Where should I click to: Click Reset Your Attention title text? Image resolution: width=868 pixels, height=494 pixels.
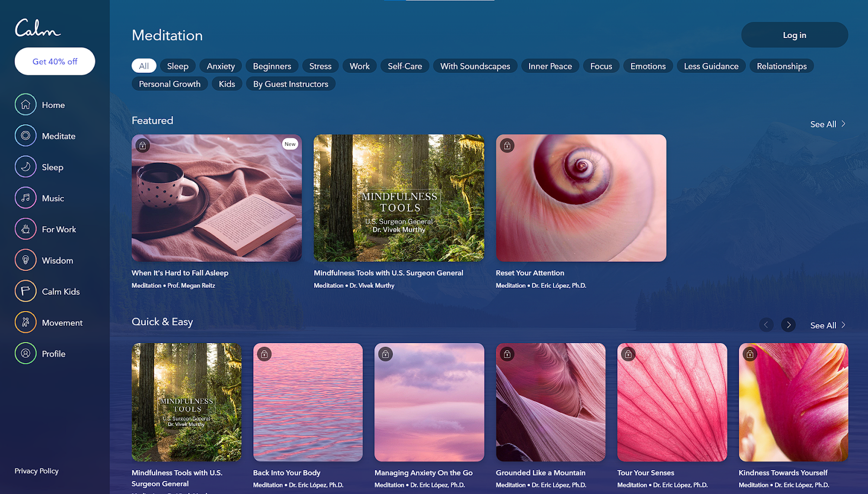[530, 273]
